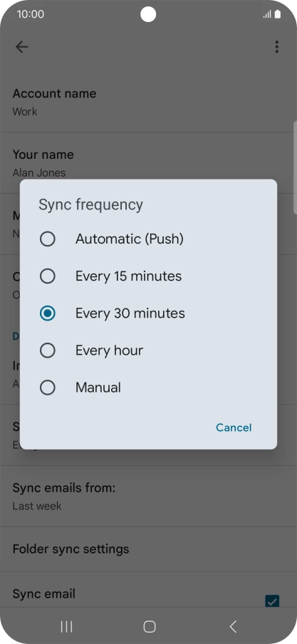This screenshot has height=644, width=297.
Task: Select the Manual sync radio button
Action: click(48, 388)
